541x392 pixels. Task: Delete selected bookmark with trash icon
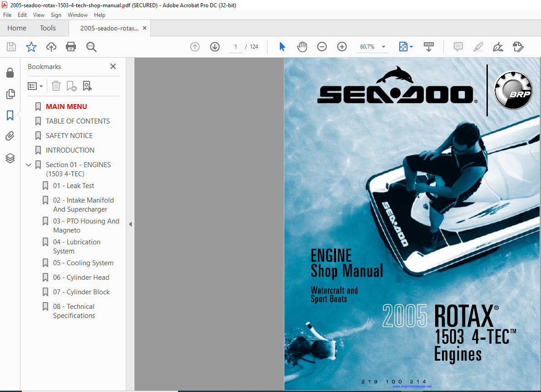[x=56, y=86]
